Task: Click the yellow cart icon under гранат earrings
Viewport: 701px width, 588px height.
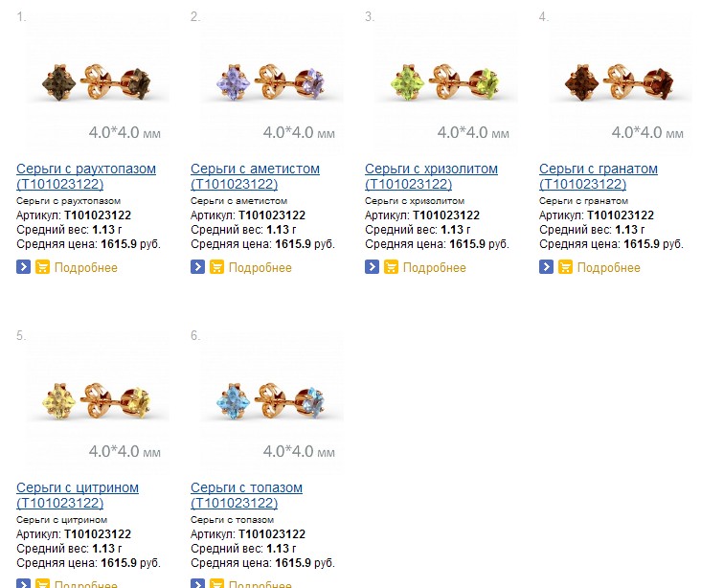Action: 565,267
